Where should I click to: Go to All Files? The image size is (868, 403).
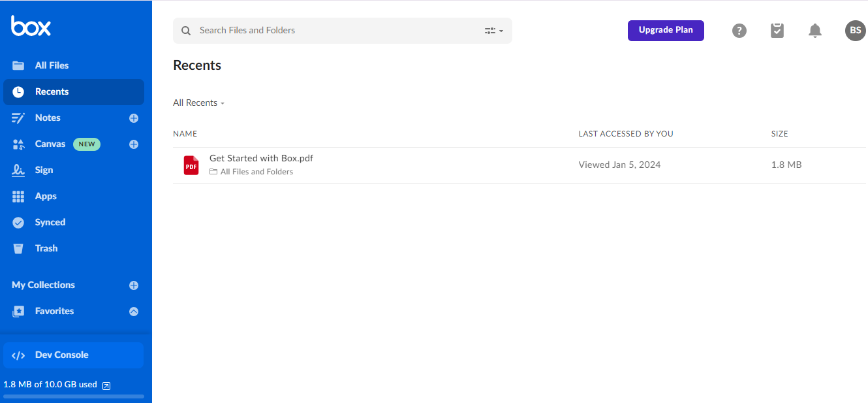[52, 65]
